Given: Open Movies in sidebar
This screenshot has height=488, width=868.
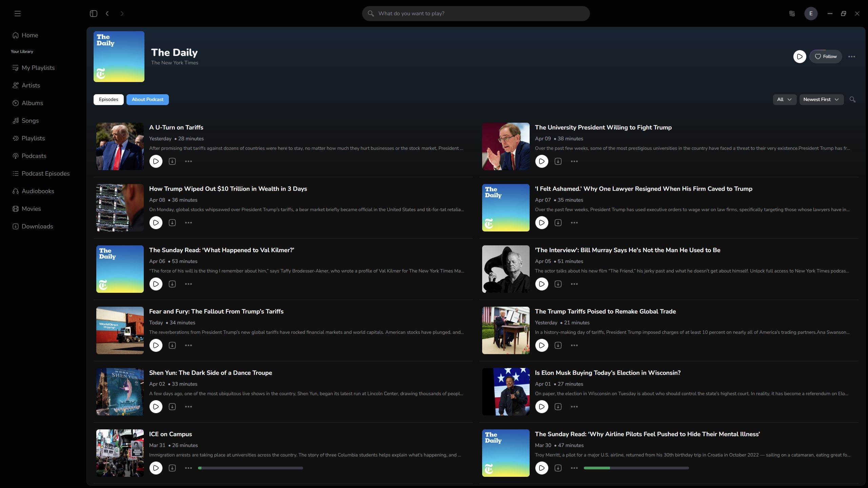Looking at the screenshot, I should click(27, 209).
